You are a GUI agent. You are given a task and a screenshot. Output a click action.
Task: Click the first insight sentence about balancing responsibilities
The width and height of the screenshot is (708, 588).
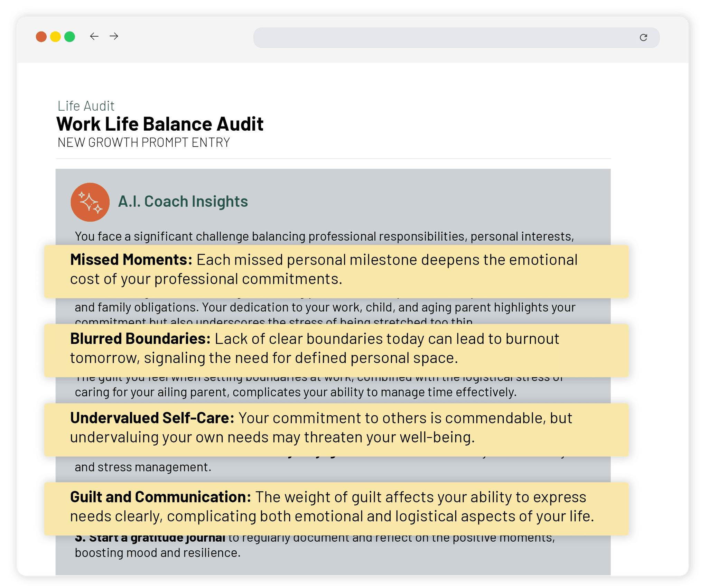coord(324,236)
